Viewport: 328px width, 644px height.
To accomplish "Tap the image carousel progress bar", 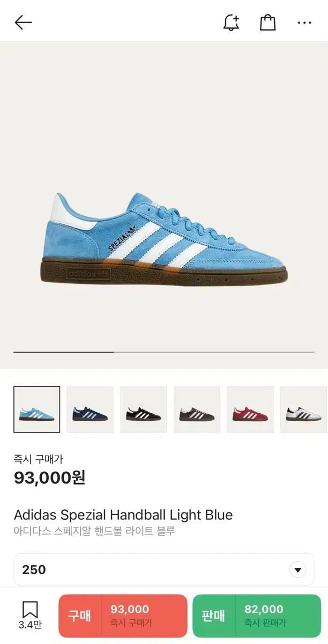I will (164, 352).
